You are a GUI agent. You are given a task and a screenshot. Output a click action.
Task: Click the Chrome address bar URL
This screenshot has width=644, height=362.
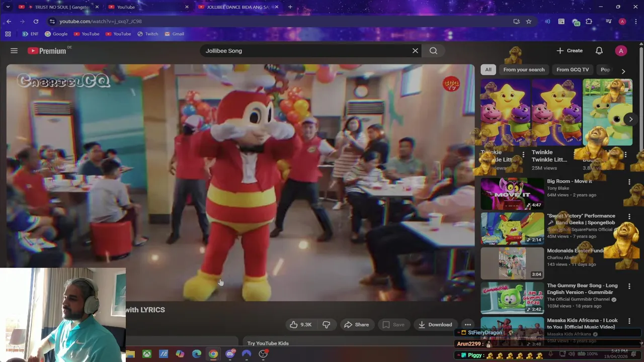point(101,22)
